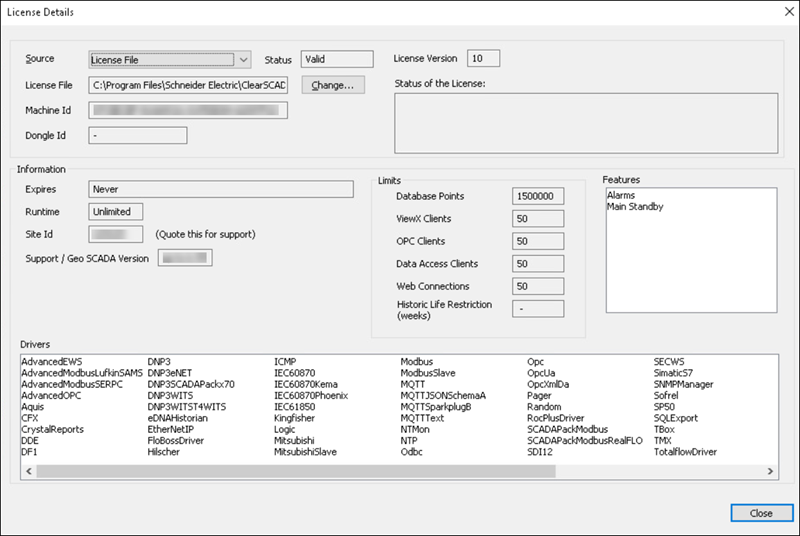The width and height of the screenshot is (800, 536).
Task: Select the OpcUa driver entry
Action: click(541, 373)
